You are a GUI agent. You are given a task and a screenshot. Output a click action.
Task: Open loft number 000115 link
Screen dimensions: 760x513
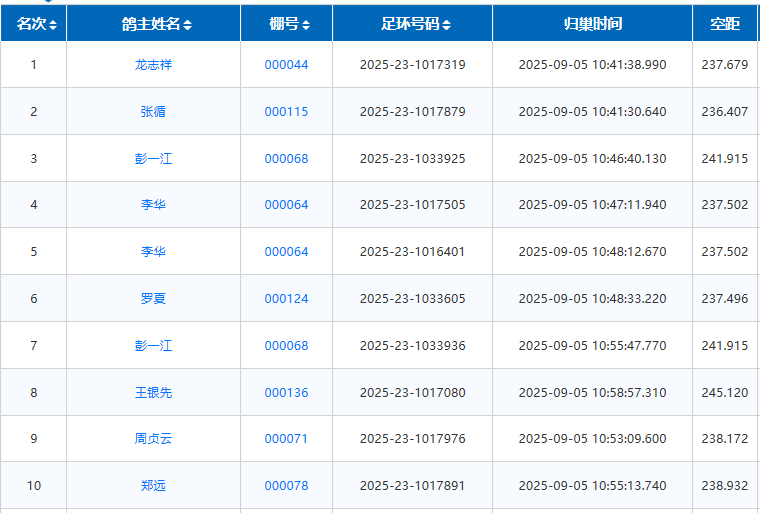[286, 112]
